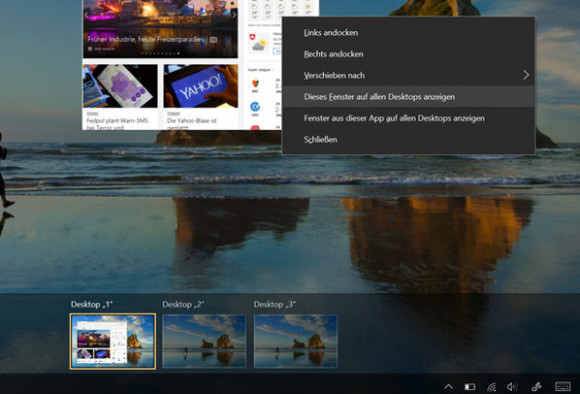
Task: Click the Yahoo tablet article image
Action: click(200, 86)
